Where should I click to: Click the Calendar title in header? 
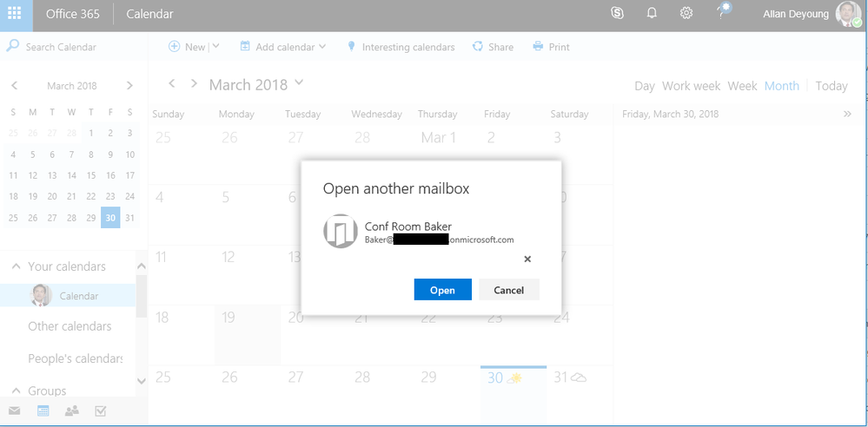tap(149, 14)
